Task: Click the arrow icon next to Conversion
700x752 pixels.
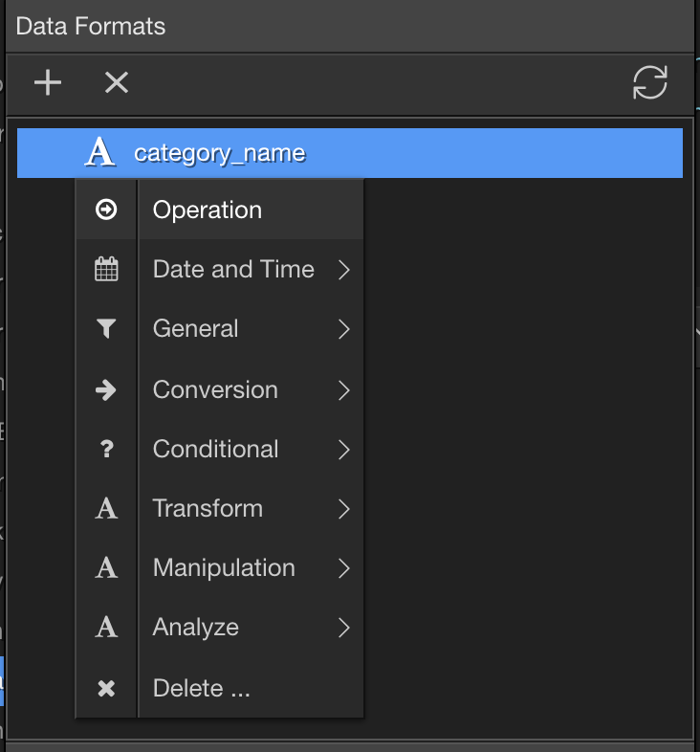Action: [106, 390]
